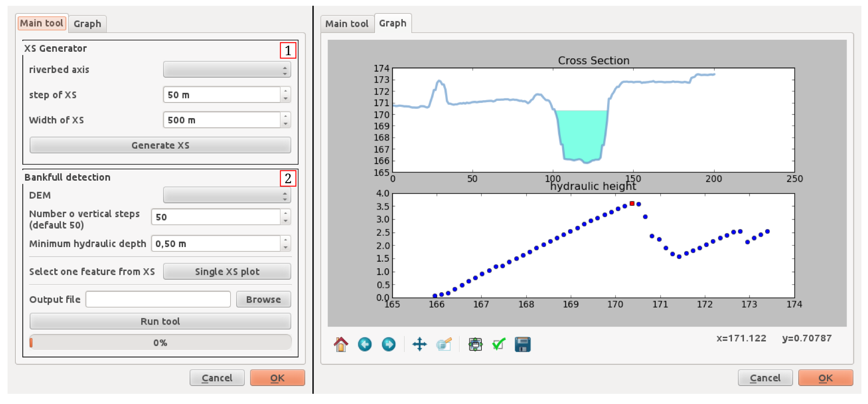Increase step of XS value
Viewport: 868px width, 404px height.
pyautogui.click(x=286, y=91)
